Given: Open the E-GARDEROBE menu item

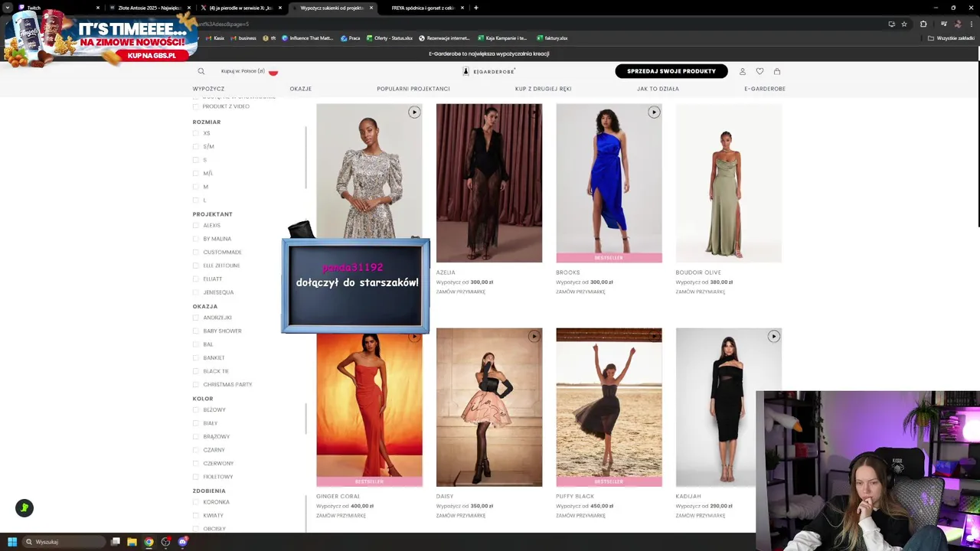Looking at the screenshot, I should pos(765,89).
